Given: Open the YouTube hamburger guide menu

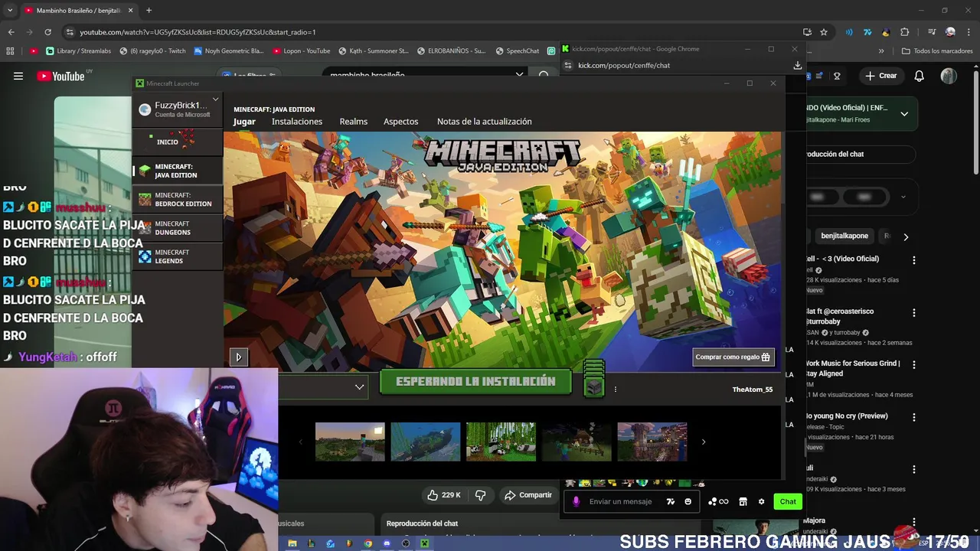Looking at the screenshot, I should pos(18,76).
